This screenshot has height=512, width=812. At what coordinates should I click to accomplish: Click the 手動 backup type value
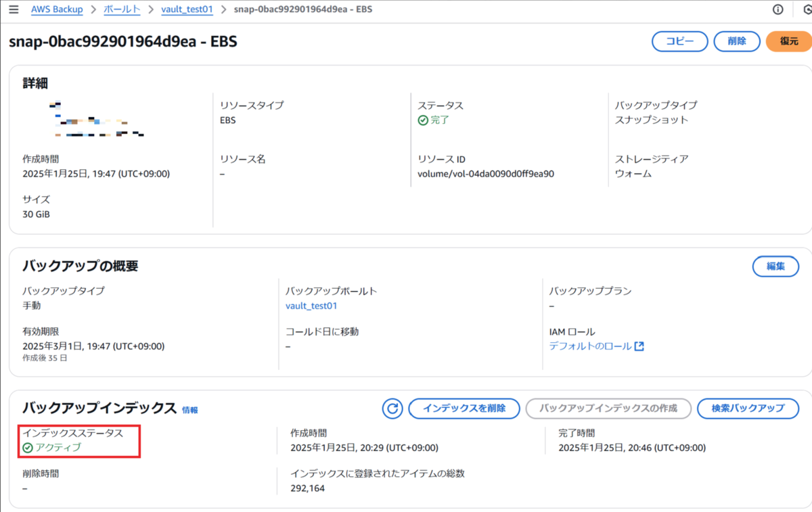[32, 306]
